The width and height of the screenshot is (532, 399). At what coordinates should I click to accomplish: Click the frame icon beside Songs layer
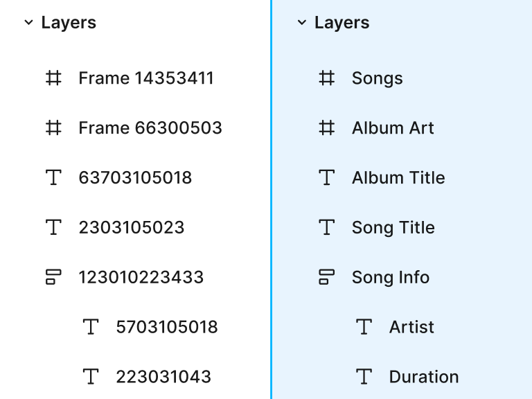(327, 78)
